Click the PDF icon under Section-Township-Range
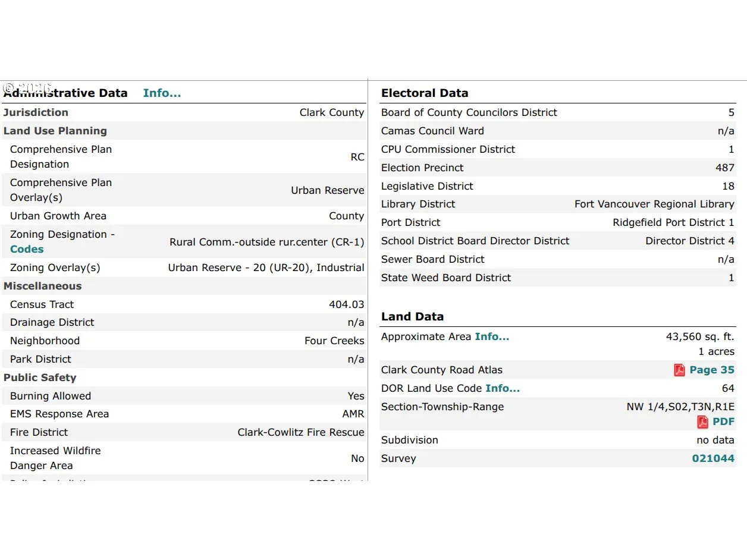The width and height of the screenshot is (747, 560). 703,422
